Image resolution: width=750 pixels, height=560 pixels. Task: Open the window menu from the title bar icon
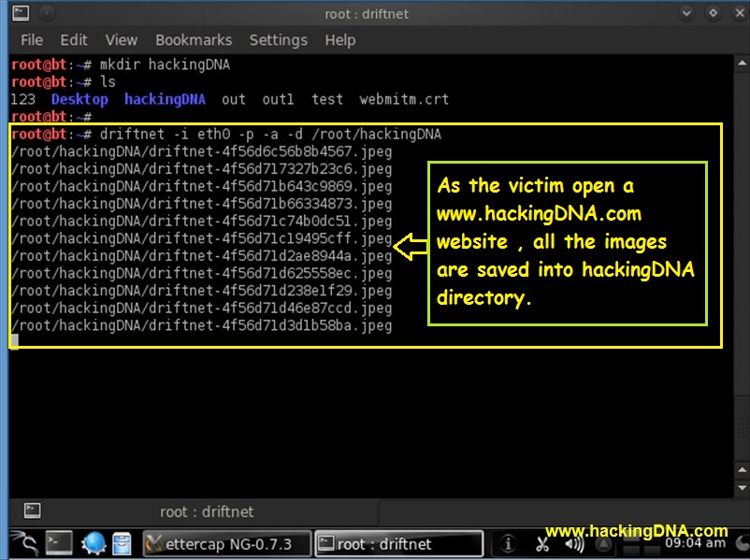(22, 13)
